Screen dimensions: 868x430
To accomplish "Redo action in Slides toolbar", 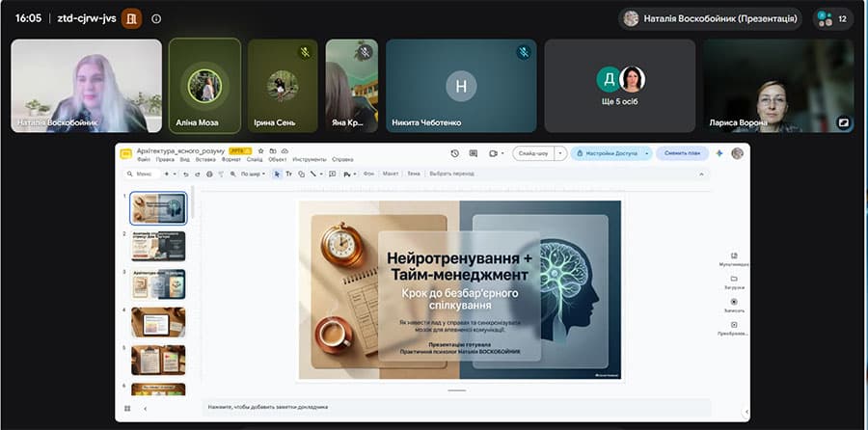I will [198, 175].
